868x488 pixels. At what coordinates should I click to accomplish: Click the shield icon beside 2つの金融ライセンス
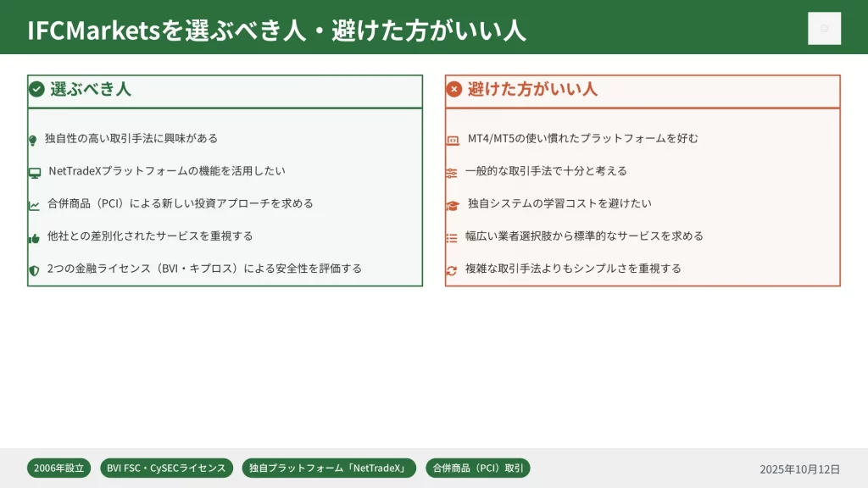click(x=34, y=270)
